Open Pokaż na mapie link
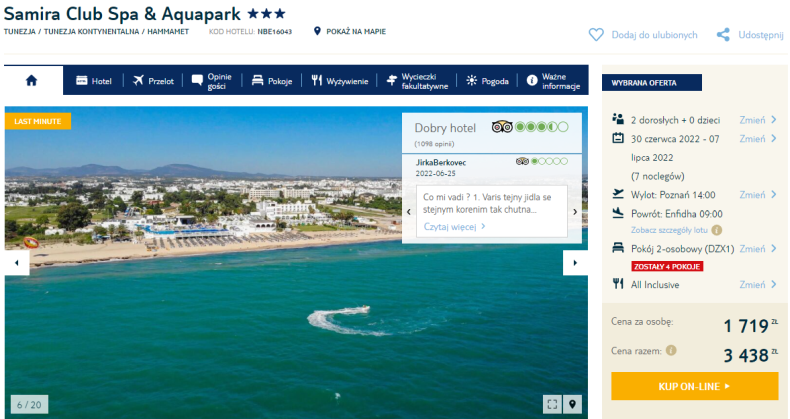Screen dimensions: 790x419 point(356,31)
